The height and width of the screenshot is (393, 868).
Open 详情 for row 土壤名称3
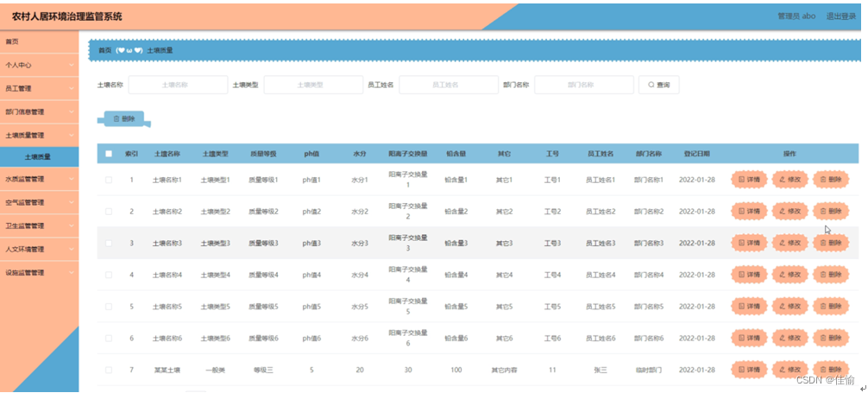749,243
